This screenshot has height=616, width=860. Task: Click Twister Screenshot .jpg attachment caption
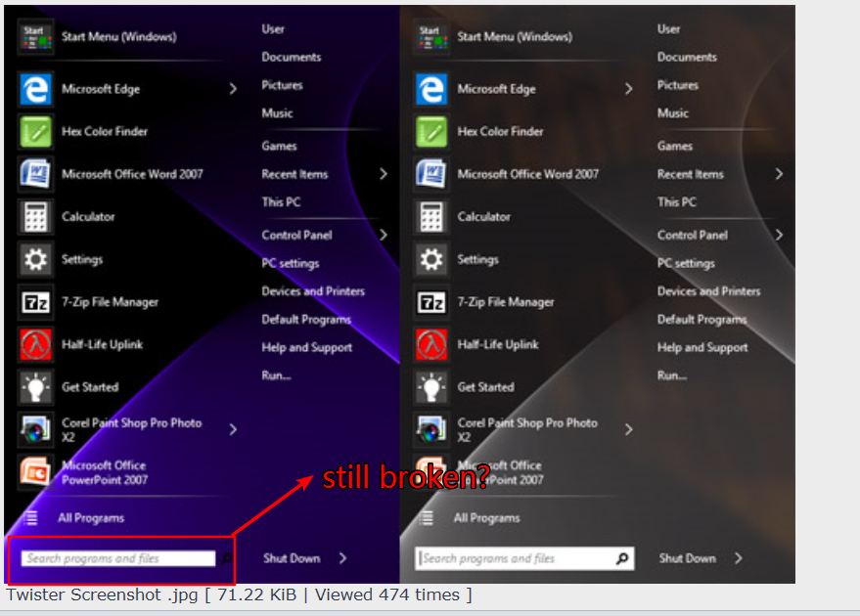click(x=239, y=594)
